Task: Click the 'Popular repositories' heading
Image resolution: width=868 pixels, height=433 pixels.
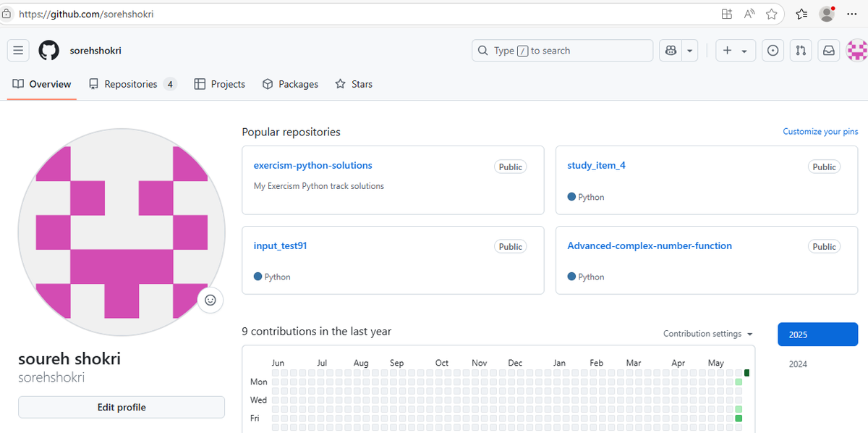Action: click(x=291, y=132)
